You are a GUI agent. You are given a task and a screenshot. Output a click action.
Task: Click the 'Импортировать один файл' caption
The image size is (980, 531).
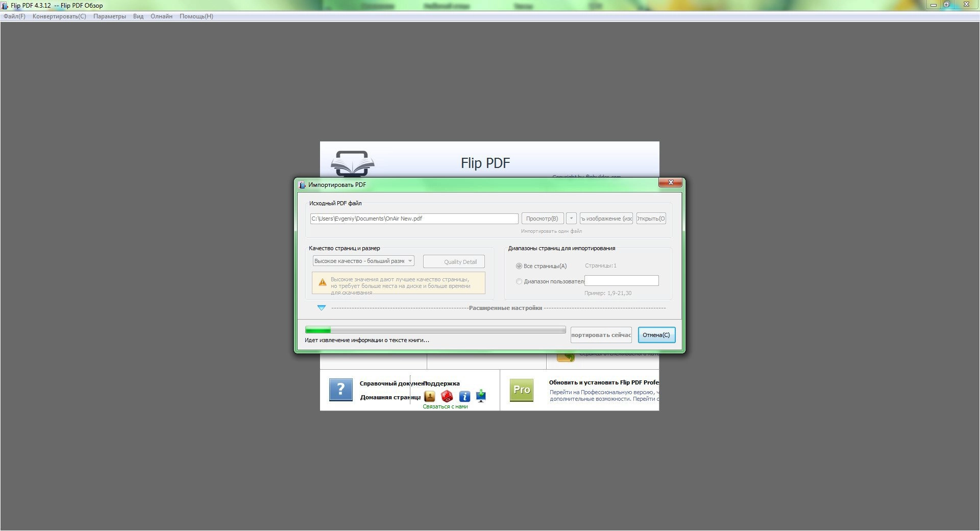[x=551, y=231]
